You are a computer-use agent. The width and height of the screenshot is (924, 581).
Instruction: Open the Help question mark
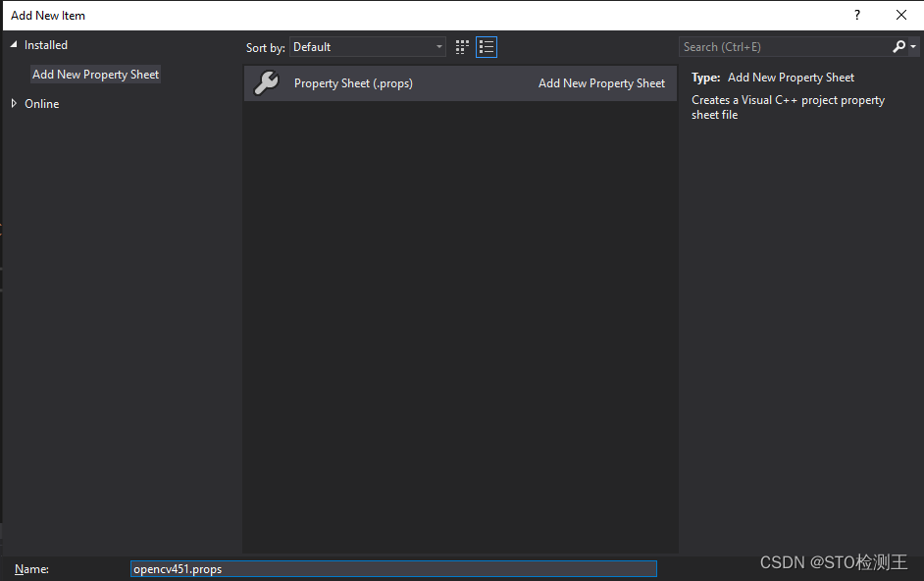click(x=856, y=15)
